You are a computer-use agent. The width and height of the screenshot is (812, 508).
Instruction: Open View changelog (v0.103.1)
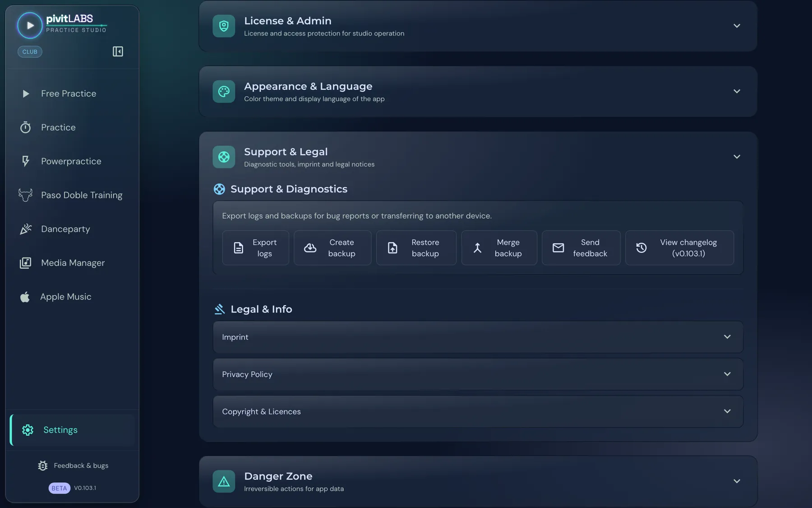coord(679,248)
